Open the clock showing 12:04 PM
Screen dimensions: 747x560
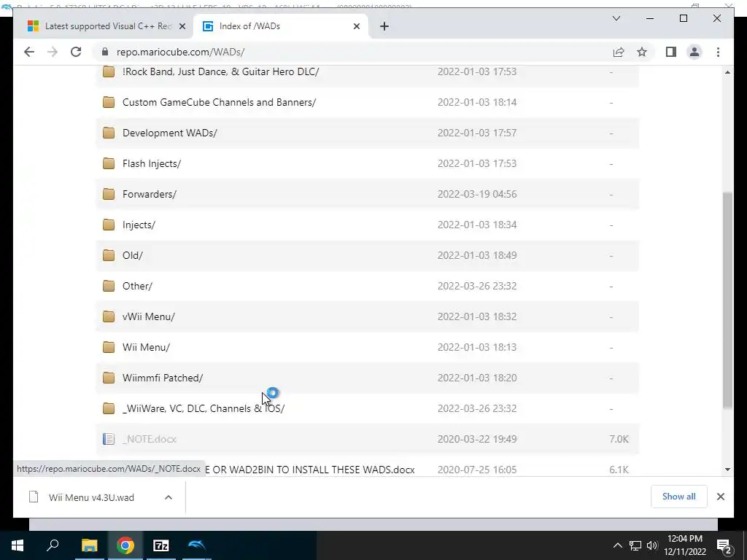[685, 545]
